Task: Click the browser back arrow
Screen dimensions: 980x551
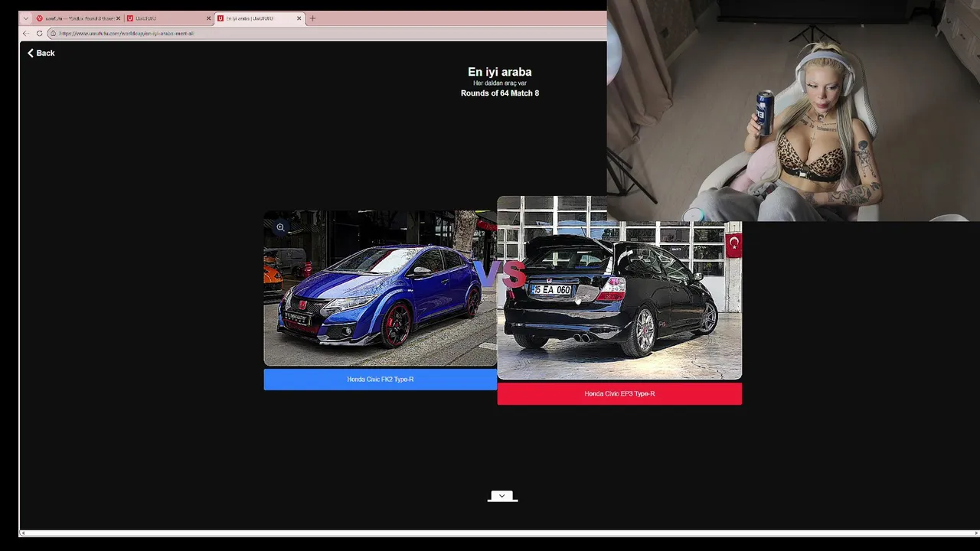Action: click(x=26, y=34)
